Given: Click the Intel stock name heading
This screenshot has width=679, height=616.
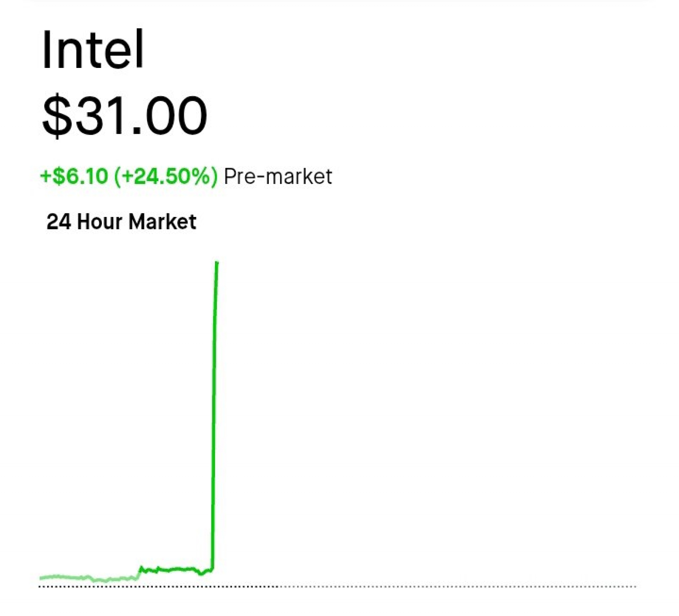Looking at the screenshot, I should pyautogui.click(x=93, y=50).
